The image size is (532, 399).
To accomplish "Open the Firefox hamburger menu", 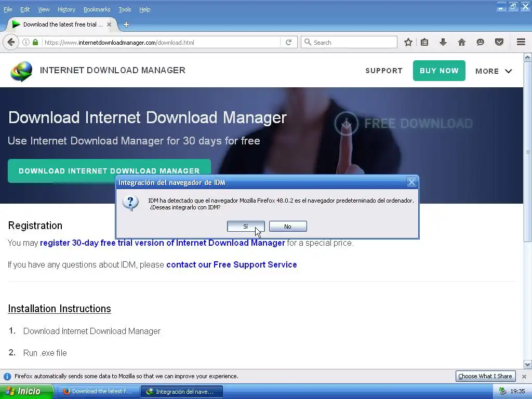I will click(x=521, y=42).
